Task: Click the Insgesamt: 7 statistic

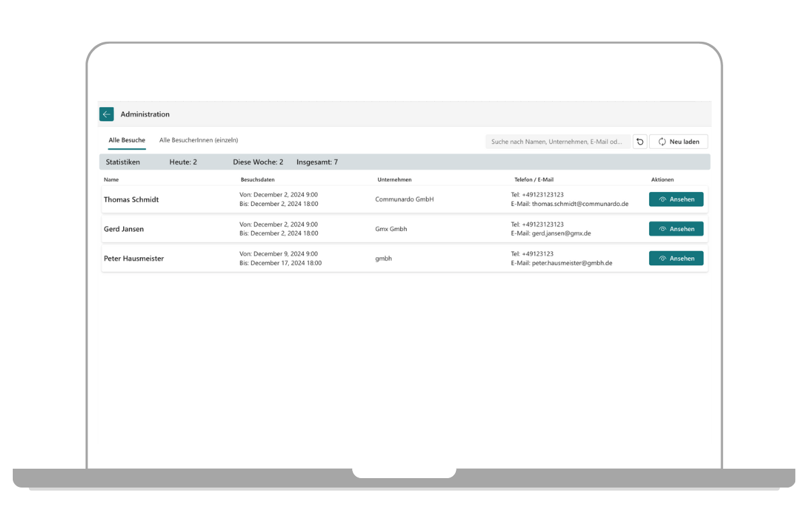Action: (317, 162)
